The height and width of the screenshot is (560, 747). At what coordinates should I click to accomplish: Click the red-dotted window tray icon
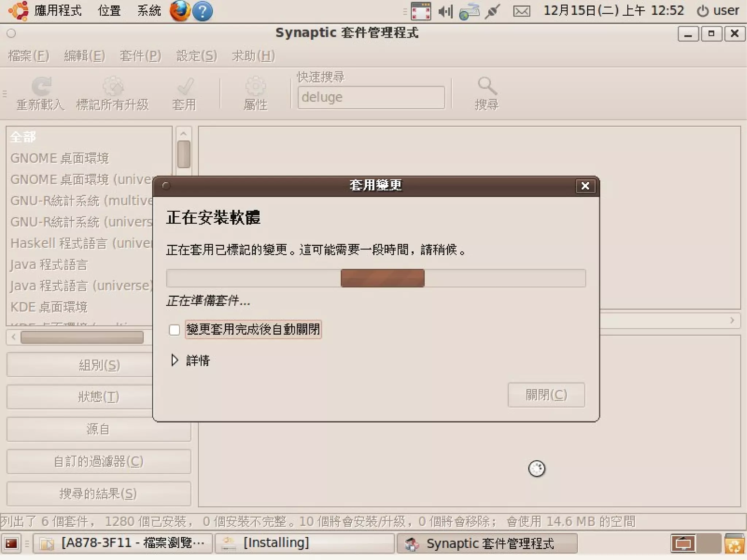[x=421, y=11]
